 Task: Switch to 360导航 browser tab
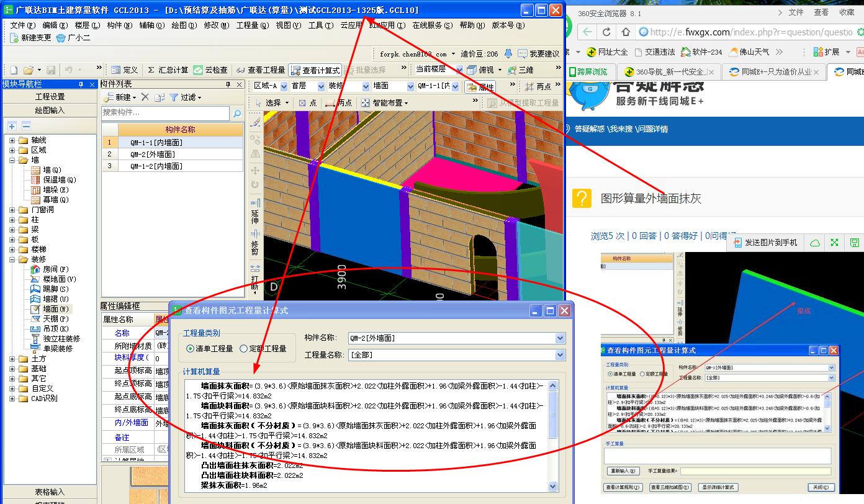(x=669, y=72)
